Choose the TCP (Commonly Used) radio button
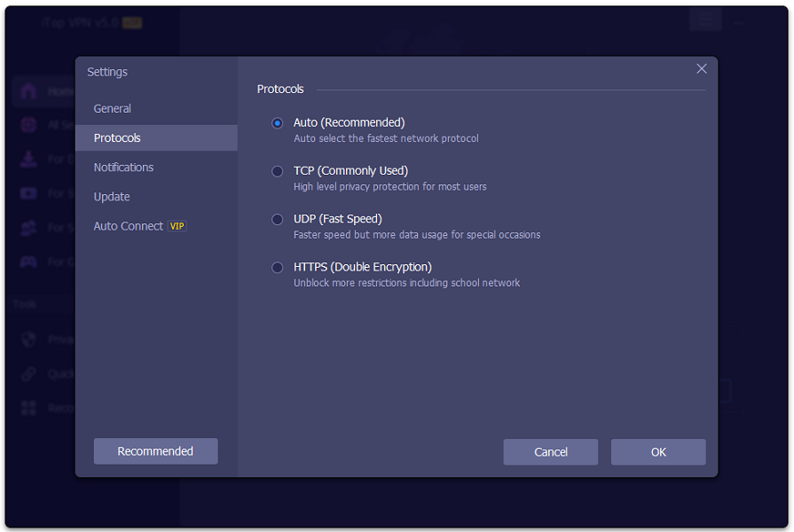This screenshot has width=794, height=532. click(278, 171)
